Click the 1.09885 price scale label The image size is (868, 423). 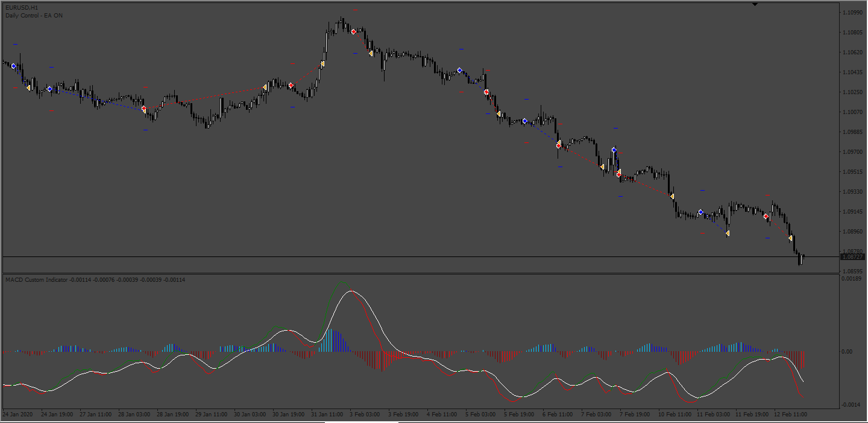pos(852,132)
